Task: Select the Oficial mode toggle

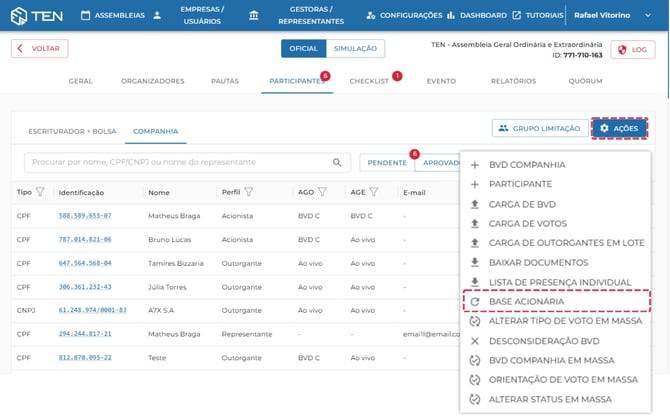Action: point(303,48)
